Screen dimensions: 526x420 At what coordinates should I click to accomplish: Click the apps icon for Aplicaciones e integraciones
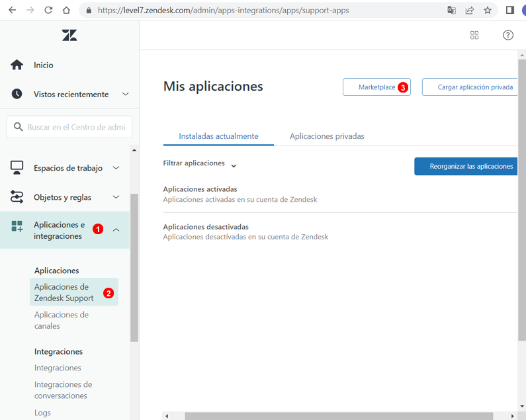coord(17,226)
